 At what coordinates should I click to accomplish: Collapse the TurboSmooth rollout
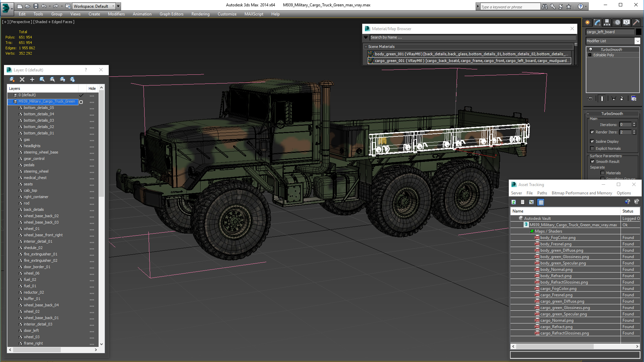point(588,114)
